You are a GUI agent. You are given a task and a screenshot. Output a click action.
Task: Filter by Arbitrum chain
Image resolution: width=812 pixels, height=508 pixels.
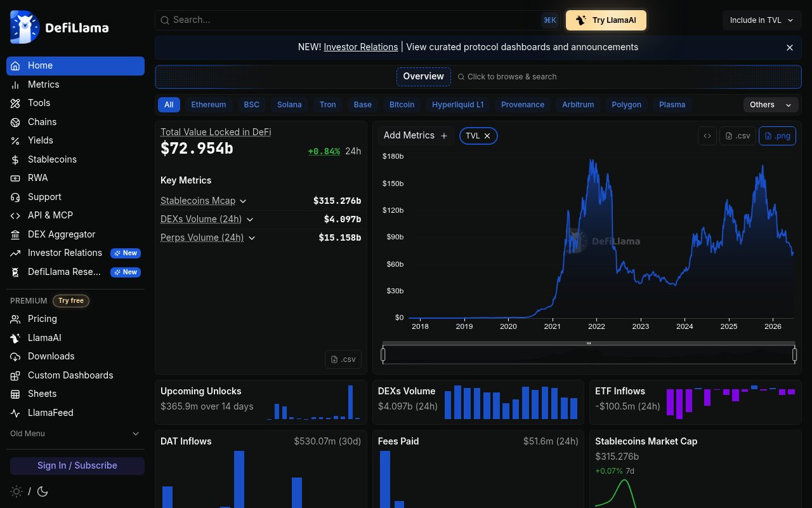click(578, 105)
